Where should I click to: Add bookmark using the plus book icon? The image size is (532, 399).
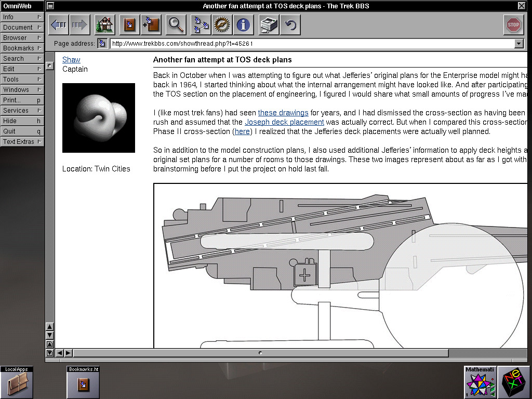click(x=151, y=25)
